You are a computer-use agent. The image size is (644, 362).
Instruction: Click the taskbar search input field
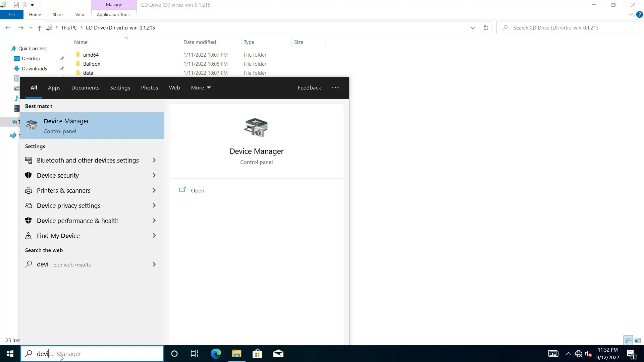point(97,354)
